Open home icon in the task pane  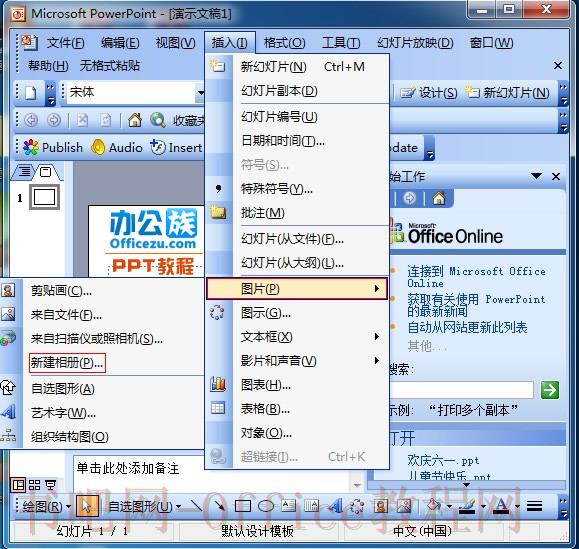pyautogui.click(x=439, y=199)
